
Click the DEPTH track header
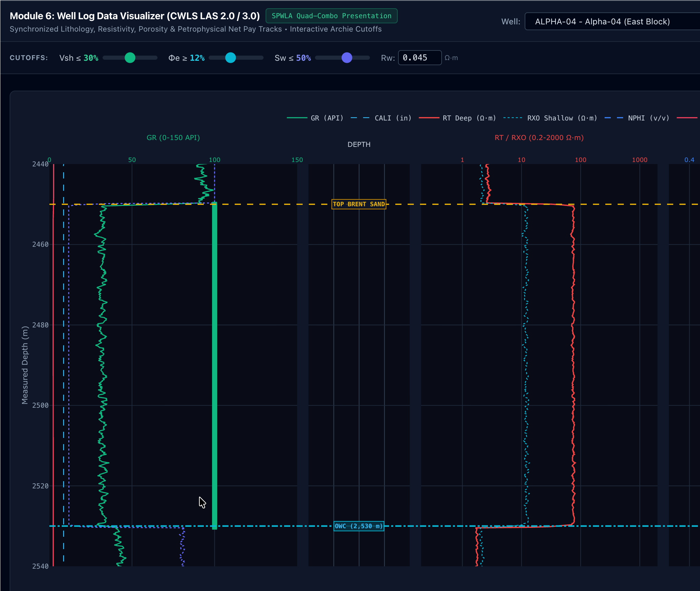359,144
